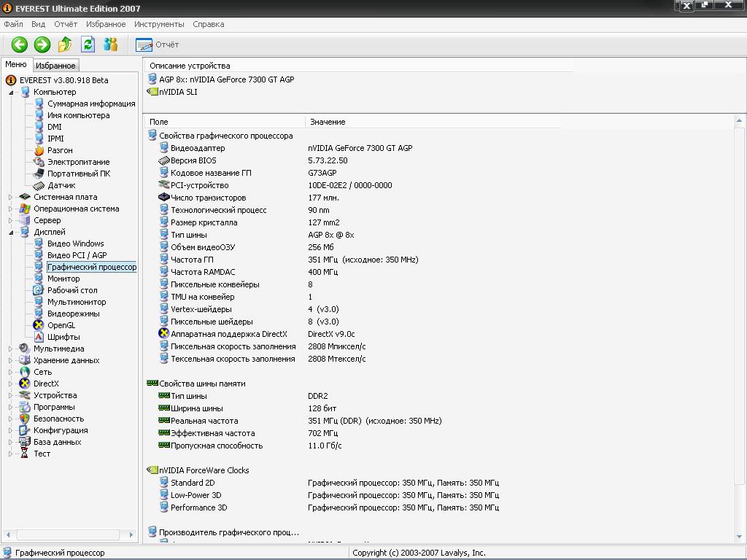
Task: Click the Рабочий стол desktop icon
Action: 39,290
